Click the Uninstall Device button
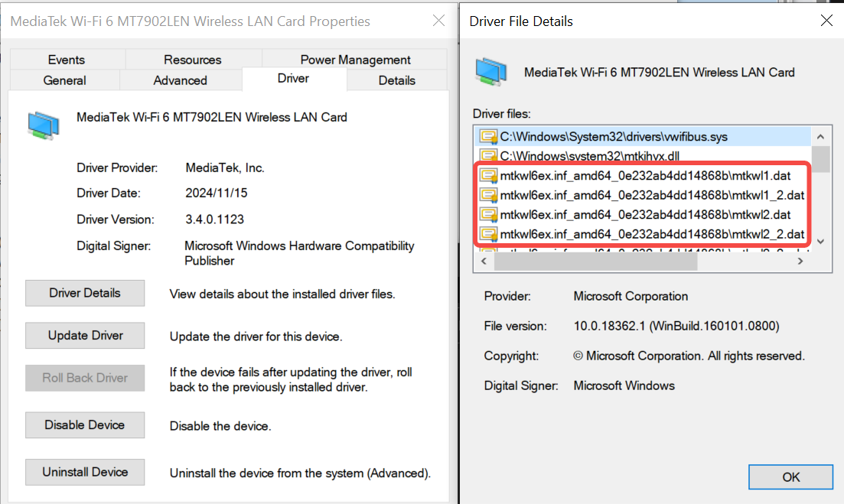The width and height of the screenshot is (844, 504). point(85,473)
